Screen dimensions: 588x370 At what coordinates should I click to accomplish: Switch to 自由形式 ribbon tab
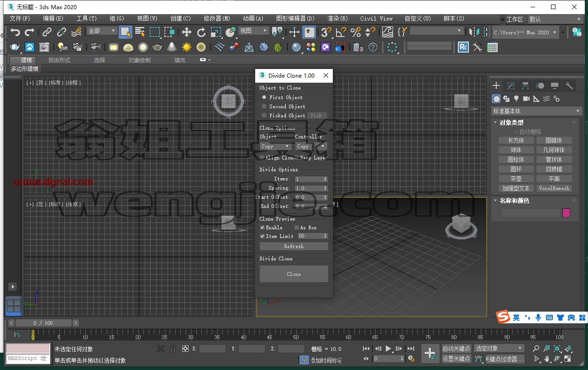[59, 60]
